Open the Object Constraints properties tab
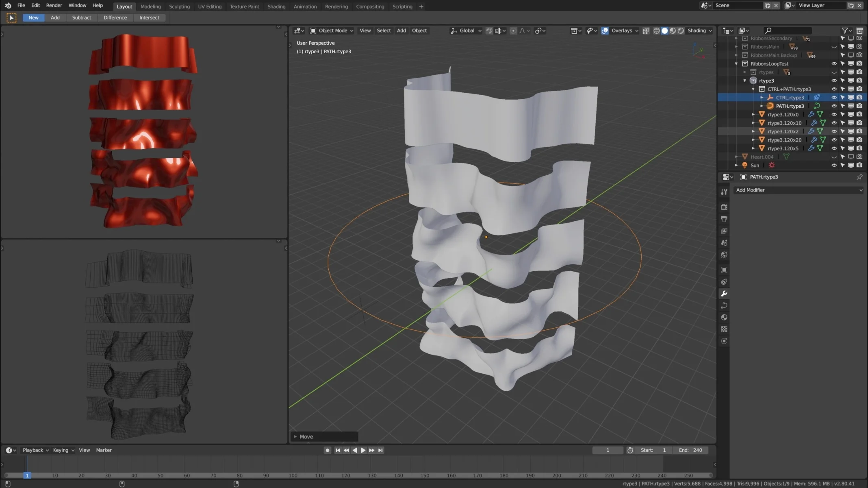The width and height of the screenshot is (868, 488). [724, 282]
